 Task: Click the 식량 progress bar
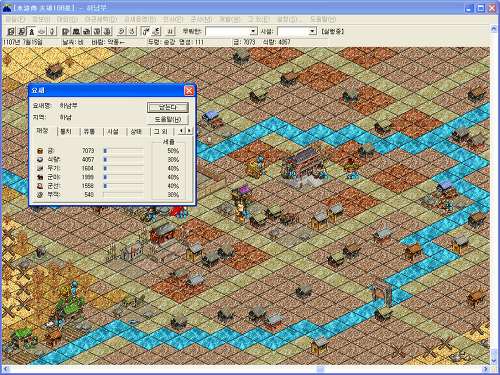click(123, 160)
